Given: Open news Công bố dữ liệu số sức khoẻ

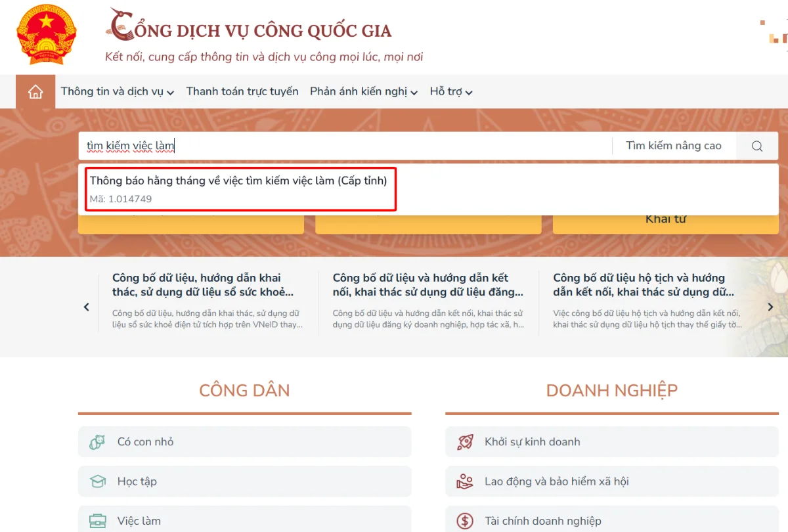Looking at the screenshot, I should (x=206, y=301).
